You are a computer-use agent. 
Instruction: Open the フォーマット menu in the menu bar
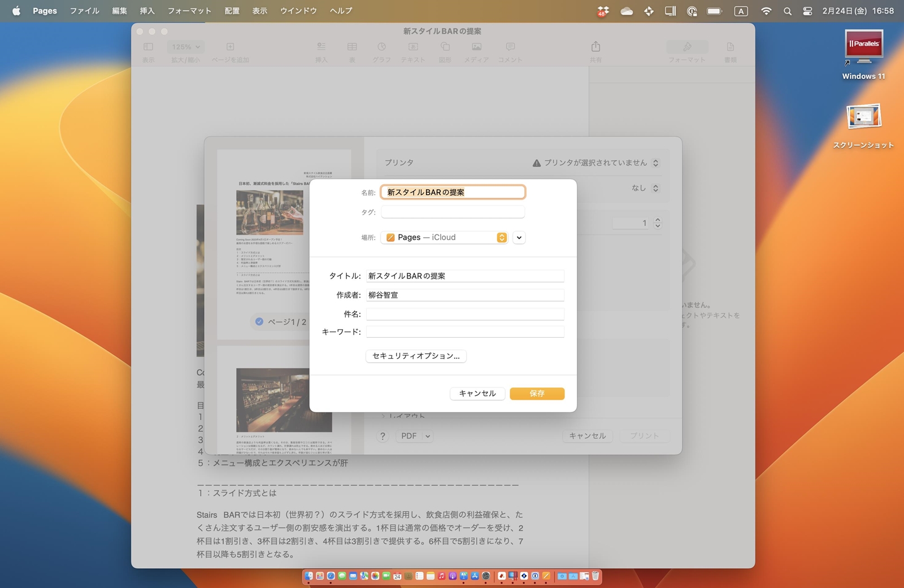click(x=189, y=10)
